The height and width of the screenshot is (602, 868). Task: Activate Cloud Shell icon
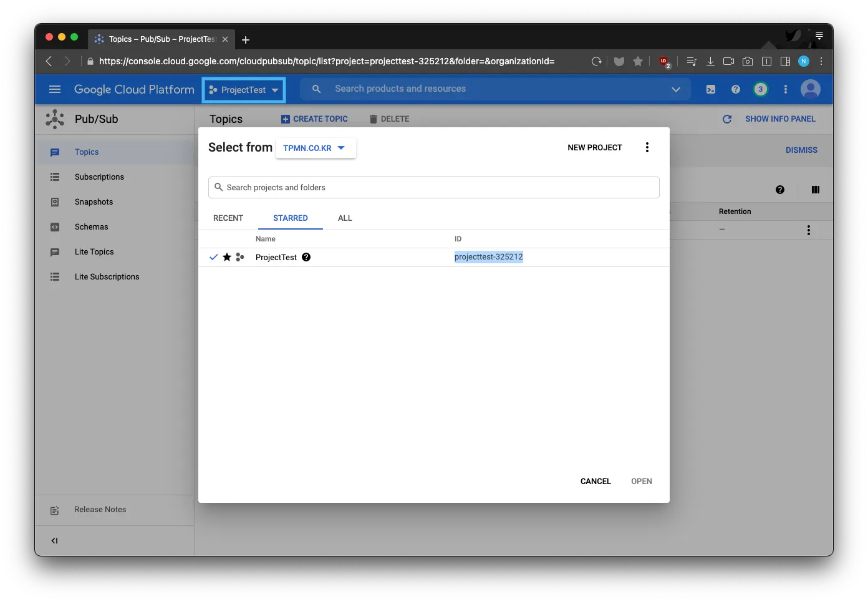click(711, 89)
